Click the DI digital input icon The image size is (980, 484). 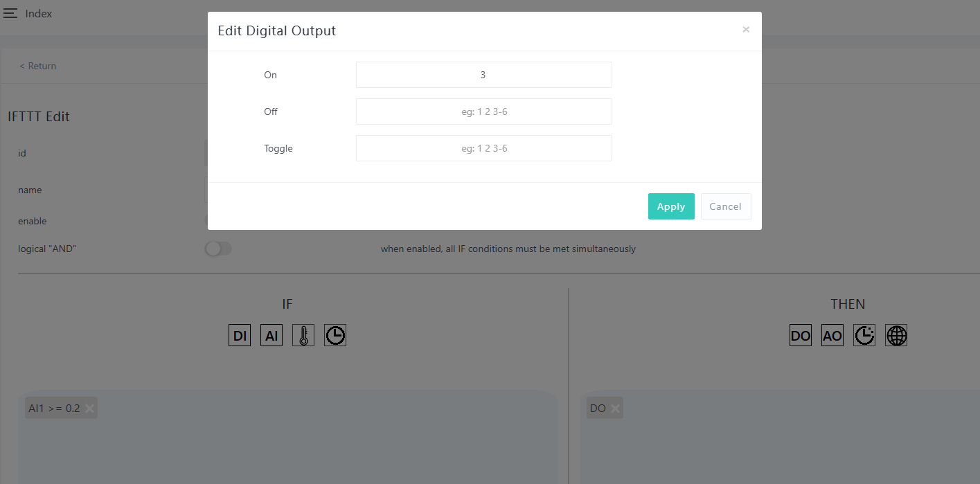[240, 336]
